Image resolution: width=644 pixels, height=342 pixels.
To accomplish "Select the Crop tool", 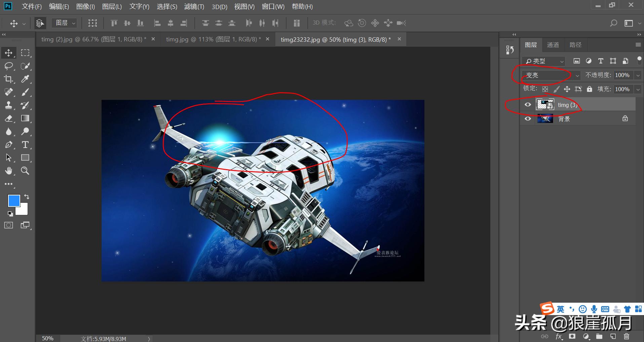I will click(x=9, y=79).
